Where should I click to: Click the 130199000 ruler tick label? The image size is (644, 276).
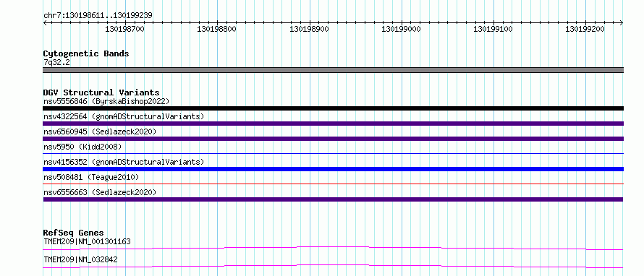coord(401,29)
